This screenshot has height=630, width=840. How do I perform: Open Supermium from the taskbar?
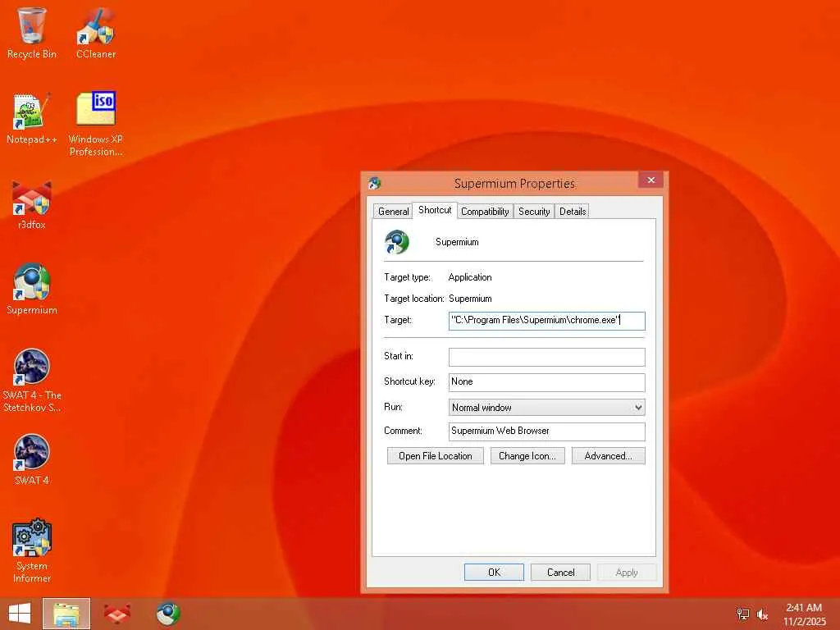pyautogui.click(x=167, y=614)
